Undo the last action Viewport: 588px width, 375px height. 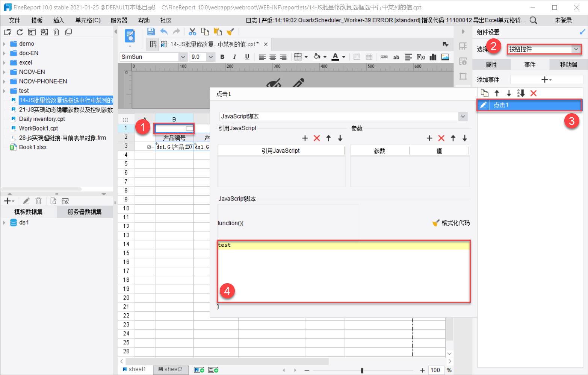pyautogui.click(x=164, y=32)
